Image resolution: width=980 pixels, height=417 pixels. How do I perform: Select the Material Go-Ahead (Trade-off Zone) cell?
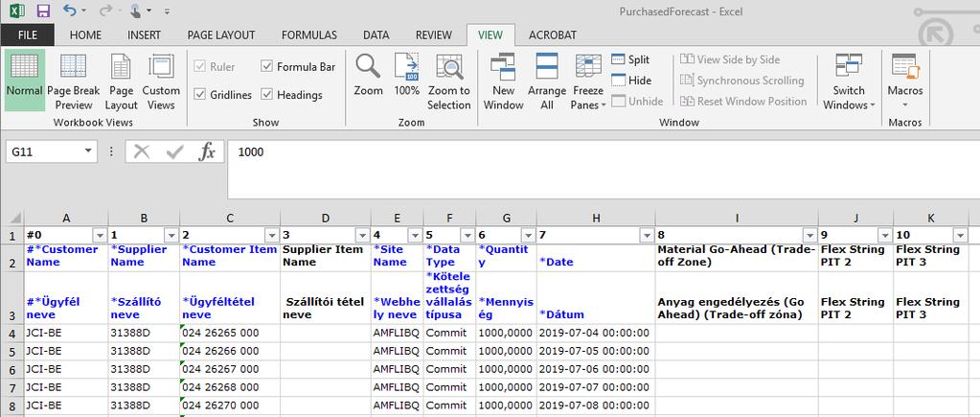point(737,258)
